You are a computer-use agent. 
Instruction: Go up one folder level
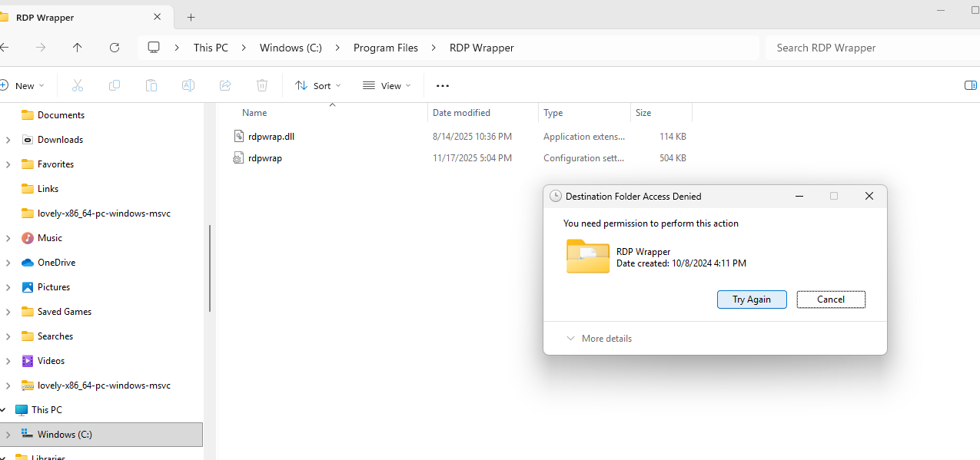click(x=78, y=48)
